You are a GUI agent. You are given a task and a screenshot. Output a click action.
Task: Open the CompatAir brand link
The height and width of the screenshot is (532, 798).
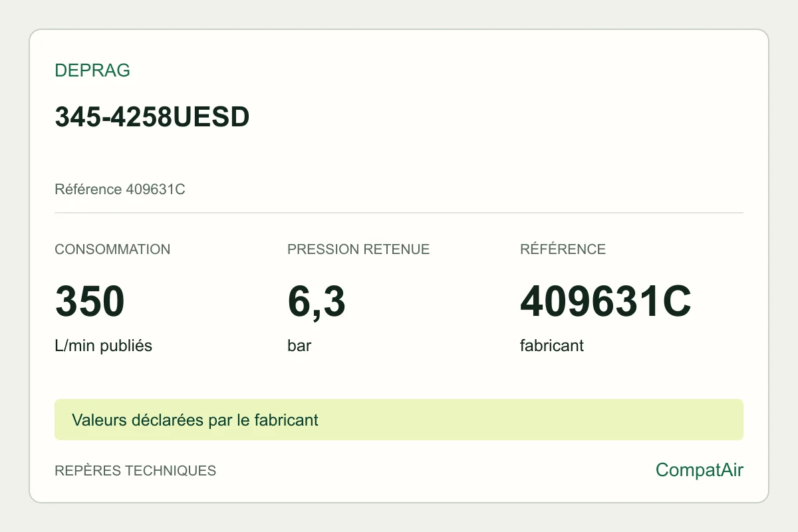pos(700,470)
